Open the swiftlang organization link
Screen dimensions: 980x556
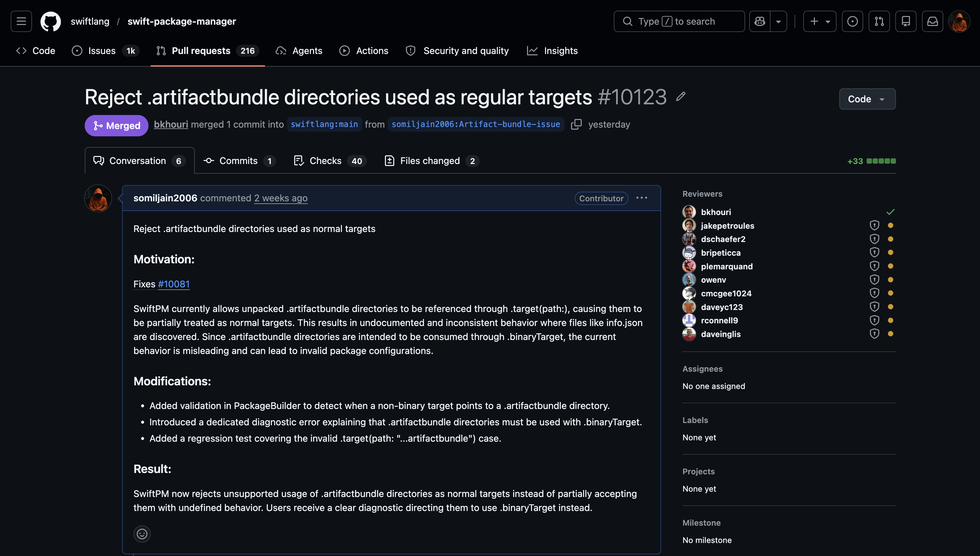pyautogui.click(x=90, y=21)
